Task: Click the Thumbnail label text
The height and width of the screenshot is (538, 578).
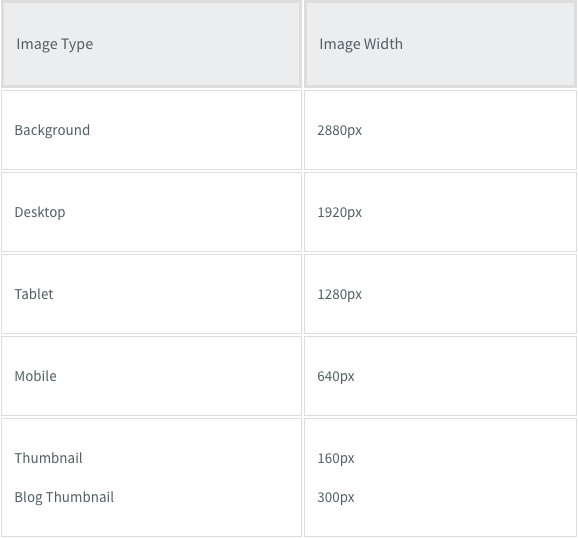Action: 48,458
